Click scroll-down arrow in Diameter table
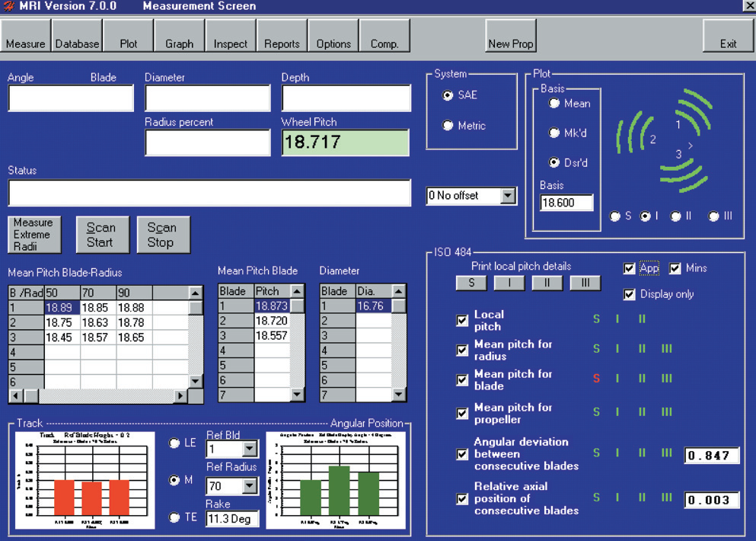The width and height of the screenshot is (756, 541). pos(399,394)
